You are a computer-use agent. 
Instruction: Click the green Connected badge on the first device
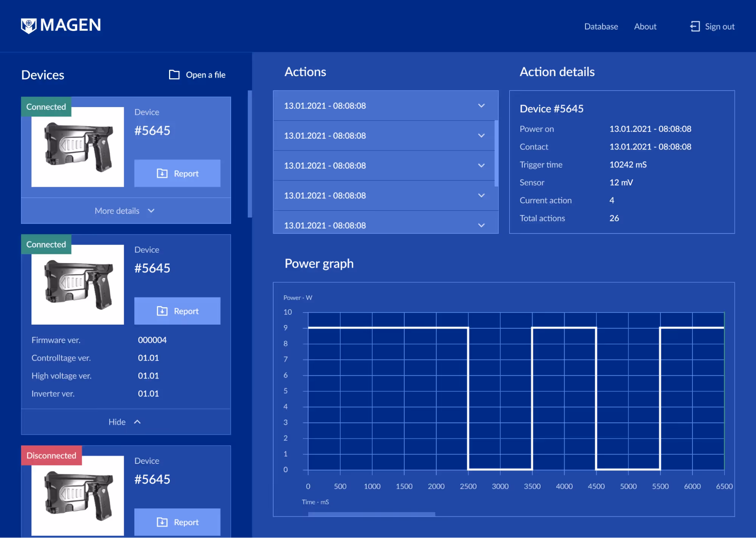46,106
